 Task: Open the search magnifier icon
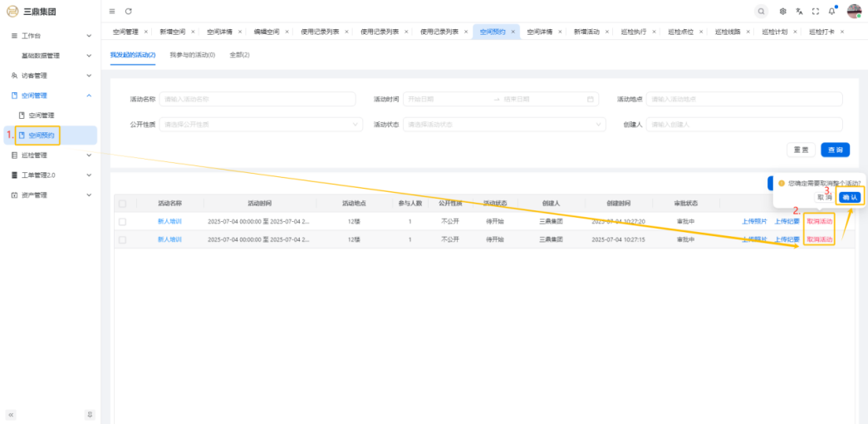(x=761, y=11)
